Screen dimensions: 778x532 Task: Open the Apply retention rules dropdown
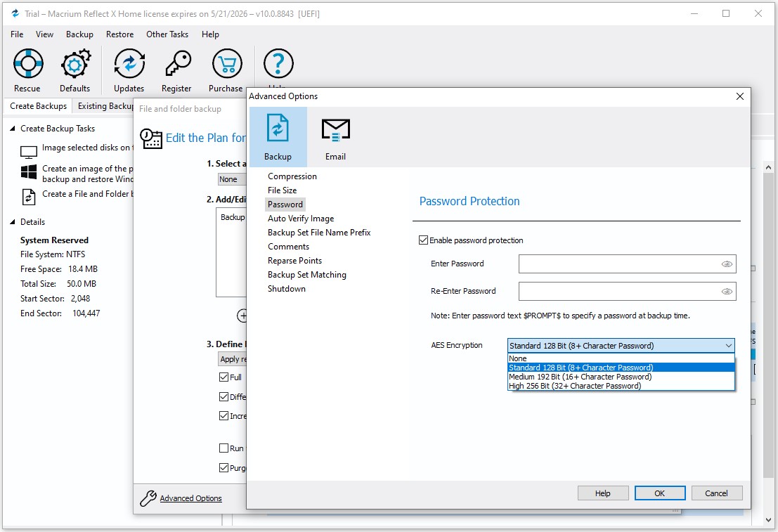click(232, 359)
